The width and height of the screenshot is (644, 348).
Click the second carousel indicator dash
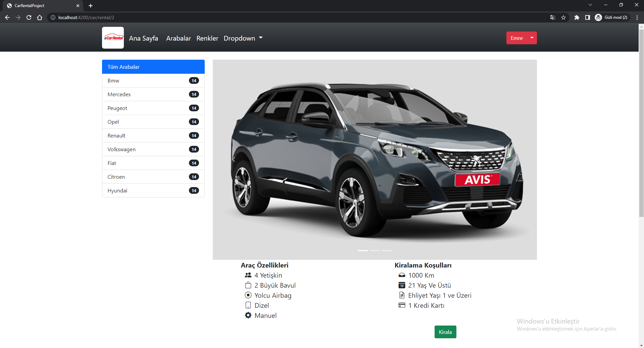(x=375, y=250)
